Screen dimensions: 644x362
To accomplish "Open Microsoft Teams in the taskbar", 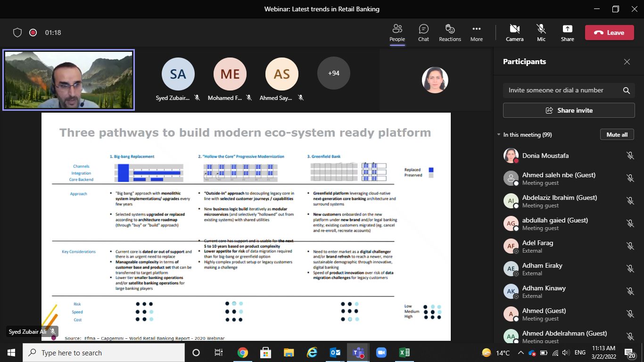I will [x=358, y=353].
